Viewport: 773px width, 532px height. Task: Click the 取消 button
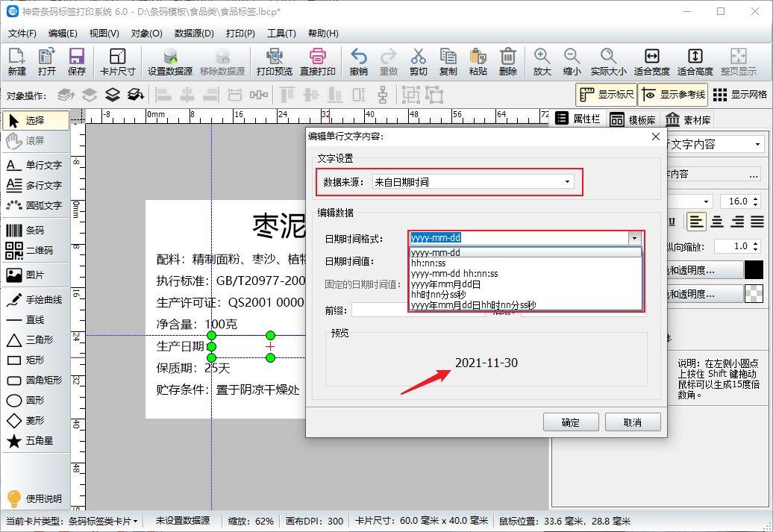click(632, 422)
